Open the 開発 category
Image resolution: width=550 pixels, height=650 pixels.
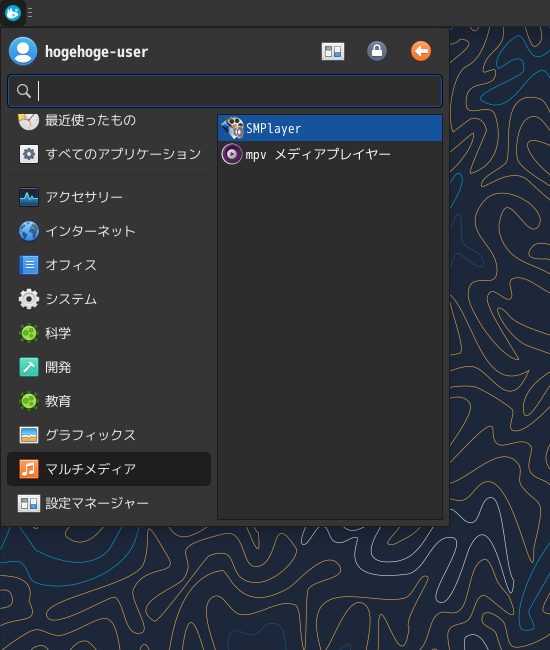click(x=109, y=367)
